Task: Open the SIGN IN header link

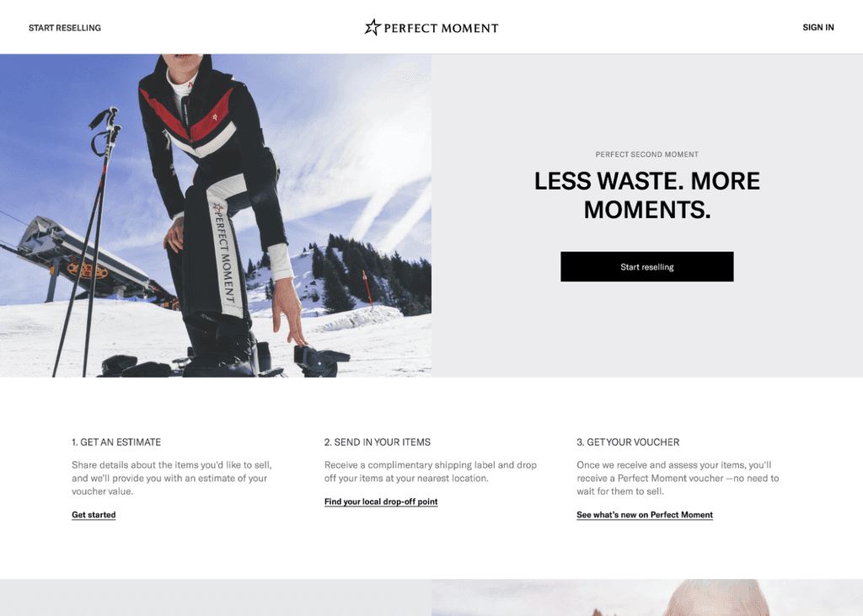Action: point(817,28)
